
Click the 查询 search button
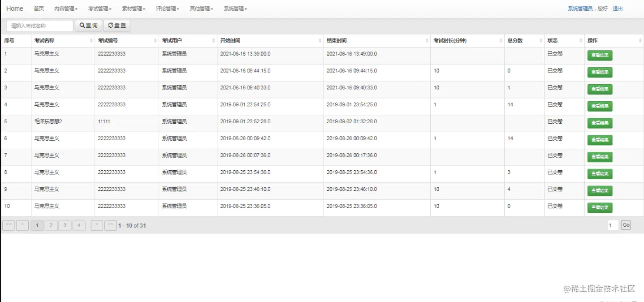(x=88, y=26)
